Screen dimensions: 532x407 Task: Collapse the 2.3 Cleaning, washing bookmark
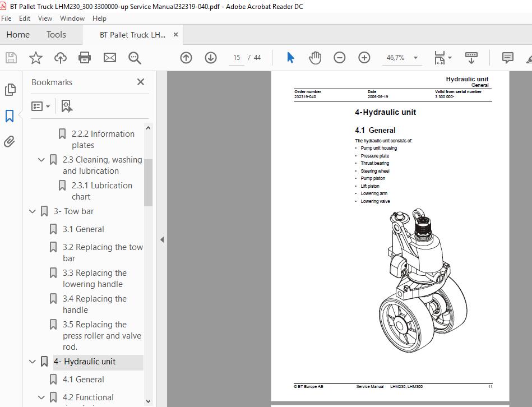tap(41, 159)
